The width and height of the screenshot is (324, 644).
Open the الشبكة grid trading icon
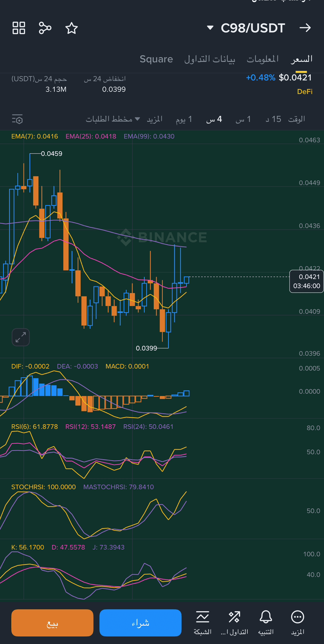[203, 622]
